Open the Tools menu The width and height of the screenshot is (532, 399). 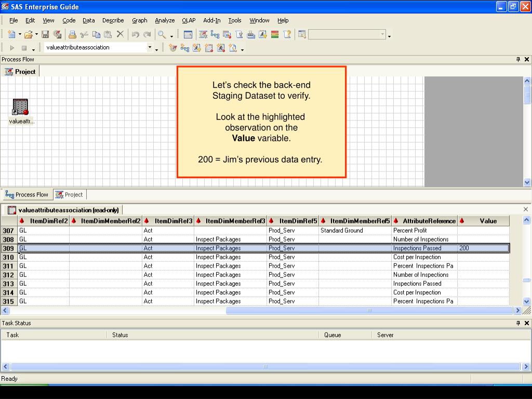click(235, 20)
